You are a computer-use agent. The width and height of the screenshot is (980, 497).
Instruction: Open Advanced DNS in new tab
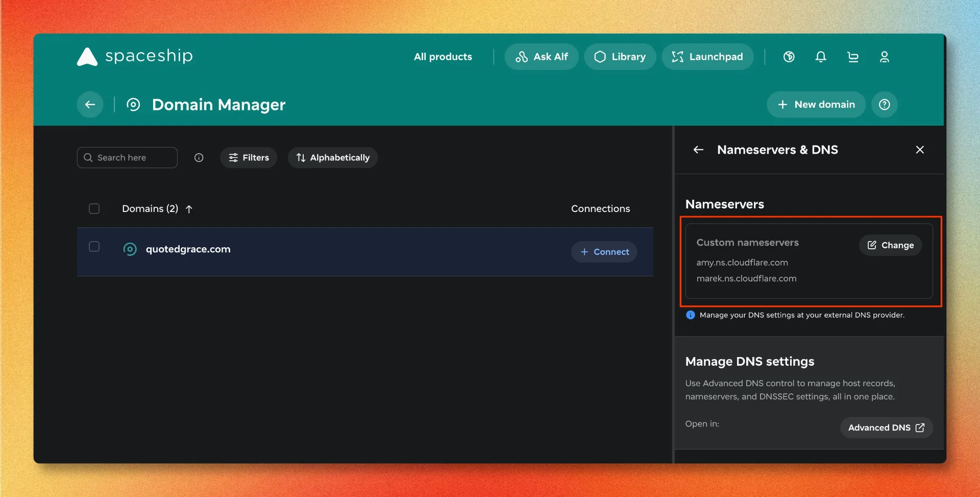(x=887, y=428)
